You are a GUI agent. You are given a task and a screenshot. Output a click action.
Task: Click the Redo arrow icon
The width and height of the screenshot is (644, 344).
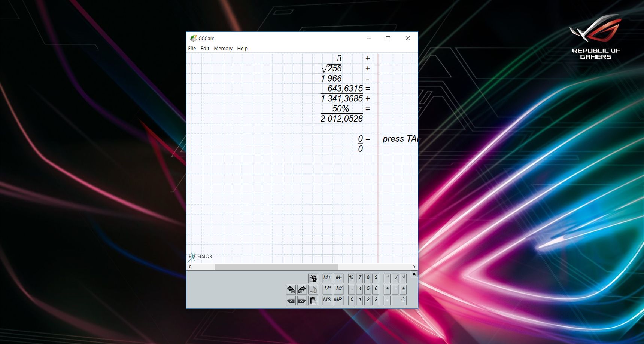[302, 289]
